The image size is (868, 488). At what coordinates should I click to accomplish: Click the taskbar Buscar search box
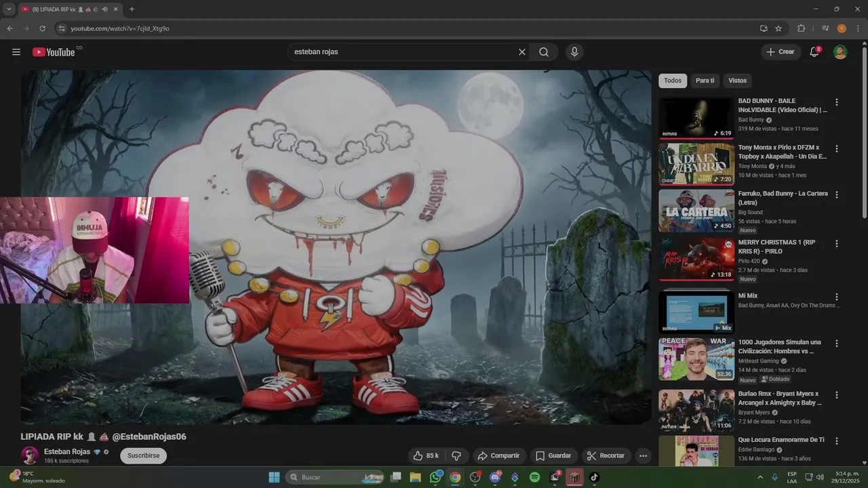pyautogui.click(x=335, y=477)
